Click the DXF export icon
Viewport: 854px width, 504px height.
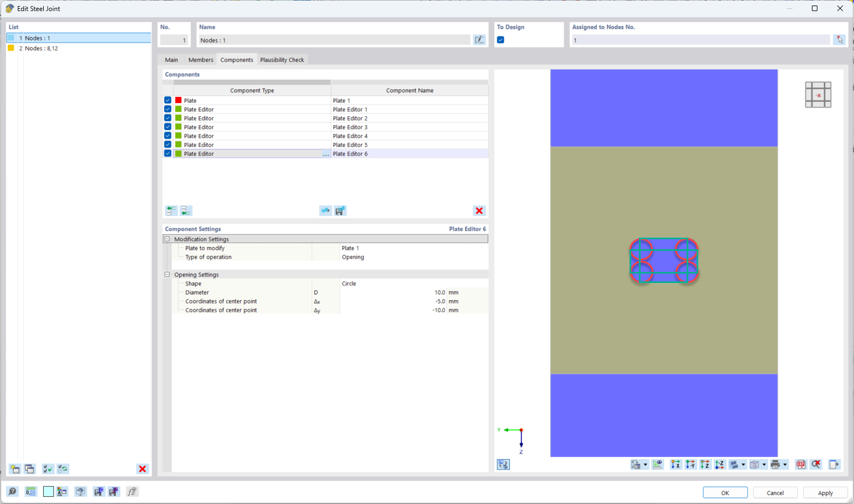pyautogui.click(x=801, y=465)
